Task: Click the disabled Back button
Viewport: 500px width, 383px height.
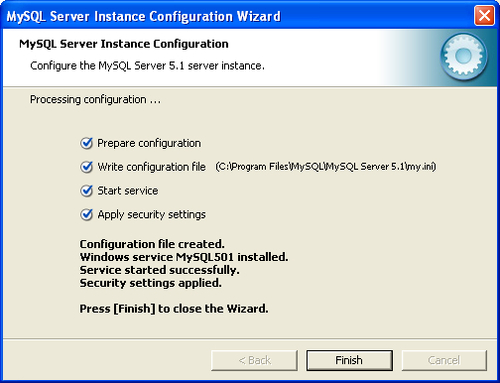Action: 254,360
